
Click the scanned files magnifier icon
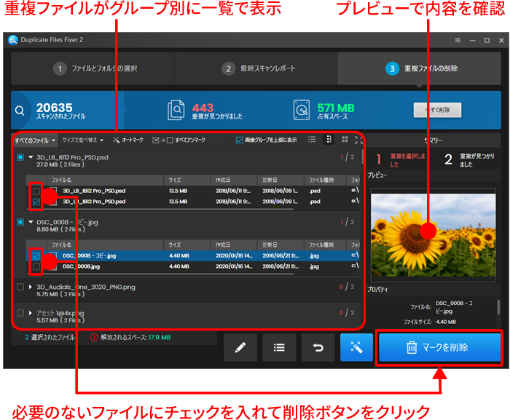[20, 111]
